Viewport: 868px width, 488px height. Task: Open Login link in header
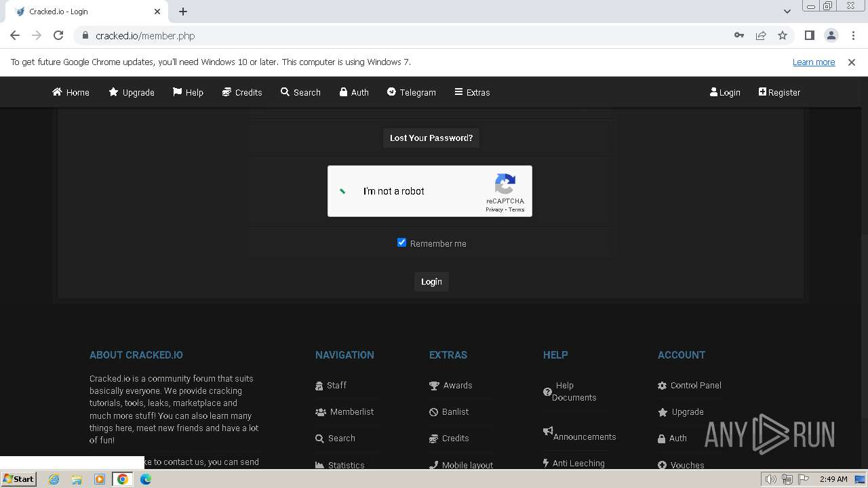click(x=725, y=92)
